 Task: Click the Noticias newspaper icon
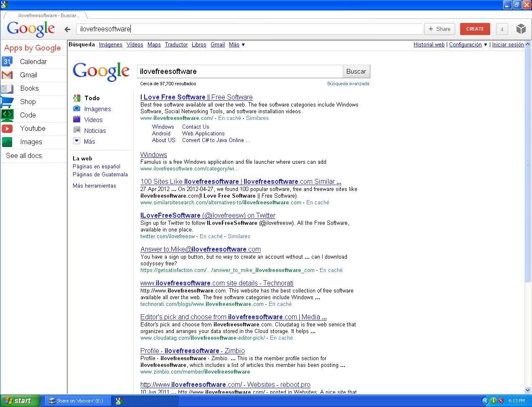pos(77,130)
